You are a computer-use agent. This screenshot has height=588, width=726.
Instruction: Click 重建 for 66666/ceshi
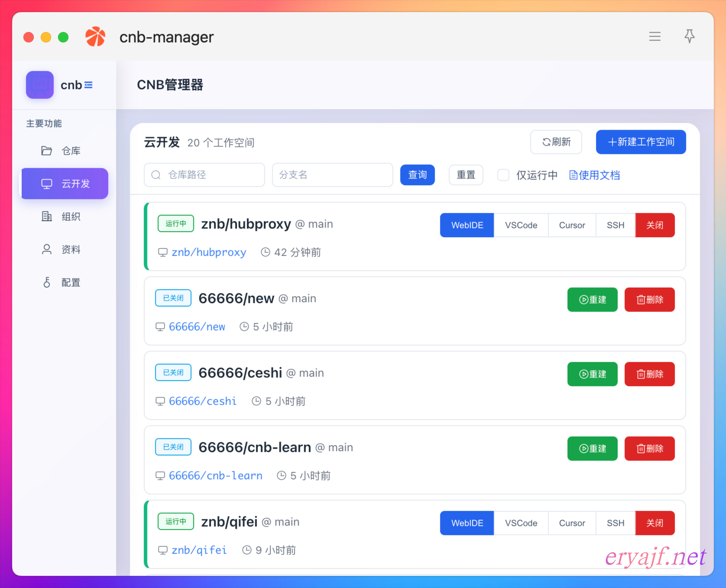pyautogui.click(x=592, y=374)
